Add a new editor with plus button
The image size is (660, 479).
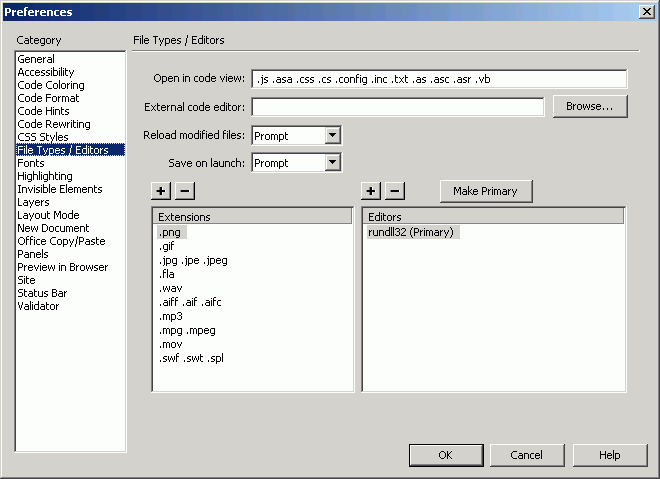[x=371, y=191]
